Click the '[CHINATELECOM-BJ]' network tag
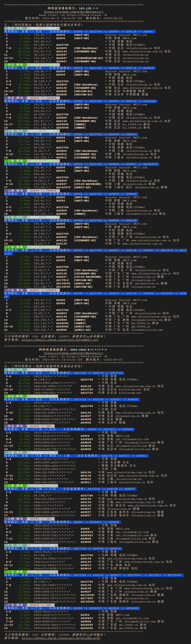 click(89, 58)
